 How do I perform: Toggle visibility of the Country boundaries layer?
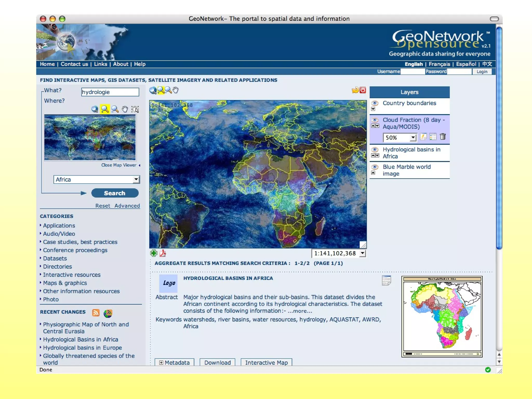tap(375, 103)
